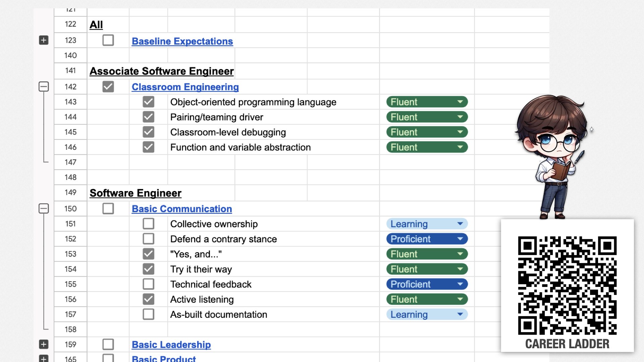The width and height of the screenshot is (644, 362).
Task: Open the Classroom Engineering link
Action: click(185, 87)
